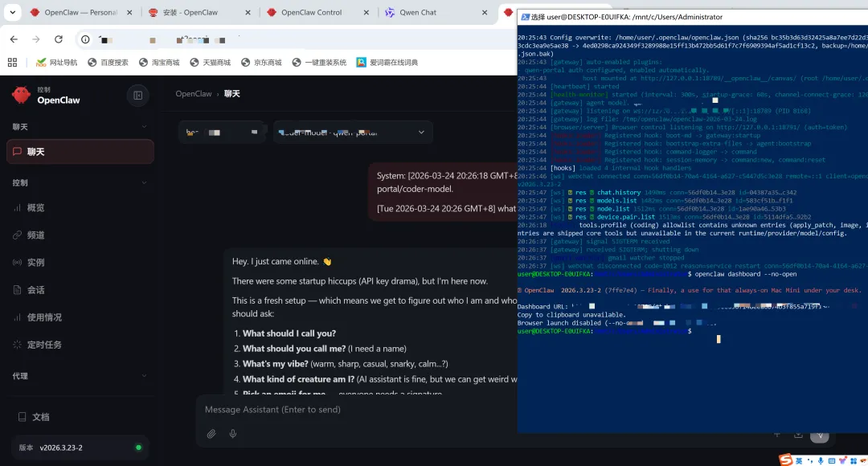Click the text "What should you call me?"
This screenshot has width=868, height=466.
point(294,349)
